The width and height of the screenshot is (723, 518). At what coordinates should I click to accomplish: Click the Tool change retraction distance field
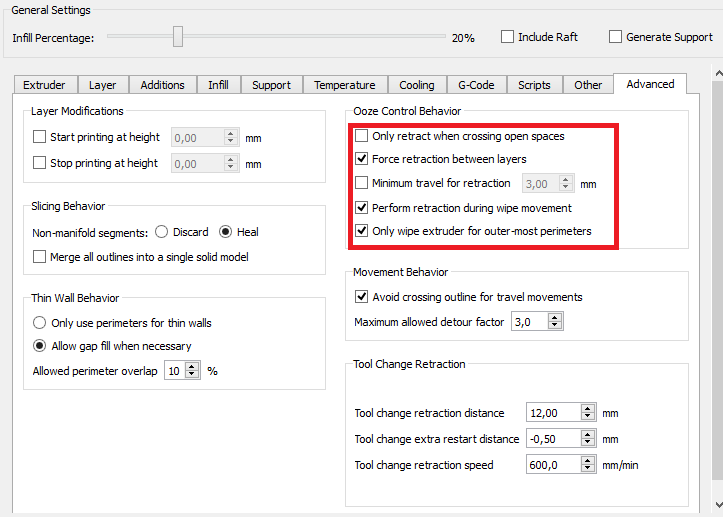[553, 413]
